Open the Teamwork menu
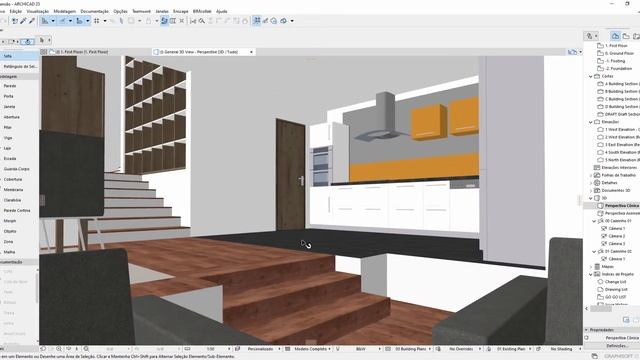Screen dimensions: 640x360 (141, 11)
